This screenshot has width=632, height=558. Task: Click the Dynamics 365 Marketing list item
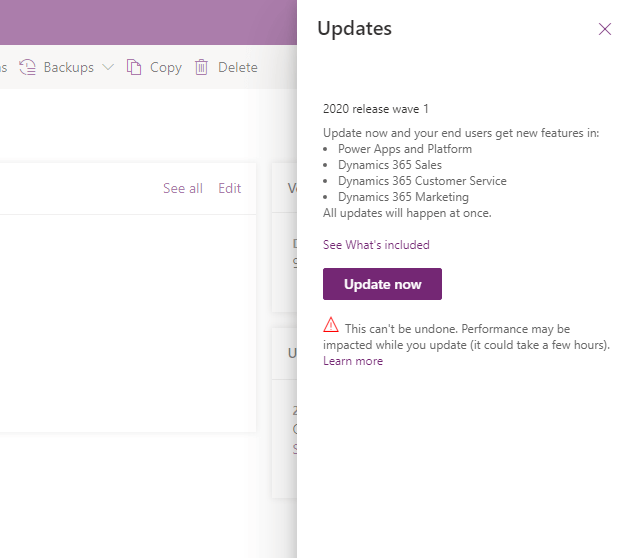[x=403, y=197]
